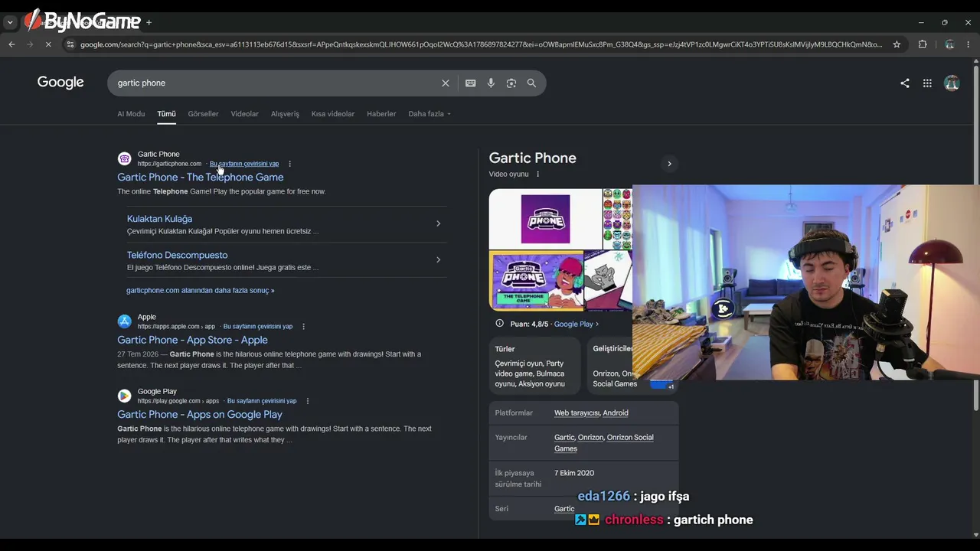The height and width of the screenshot is (551, 980).
Task: Stop loading the page
Action: 48,44
